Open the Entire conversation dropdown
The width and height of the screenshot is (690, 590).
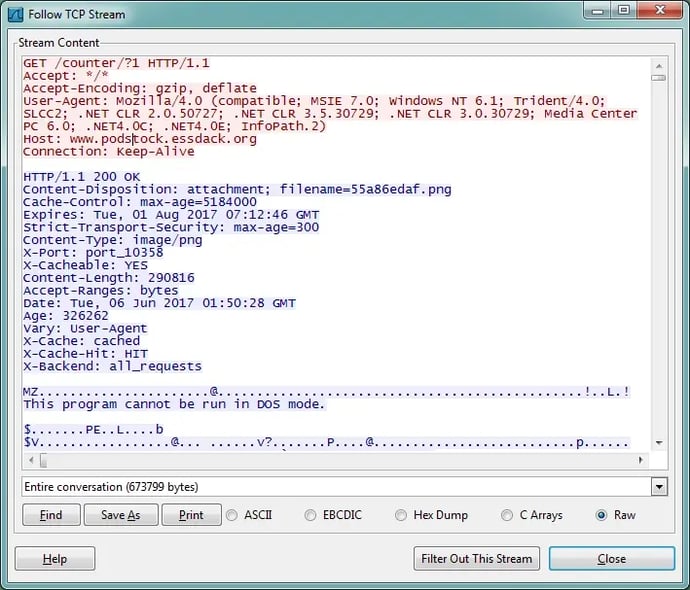point(659,487)
